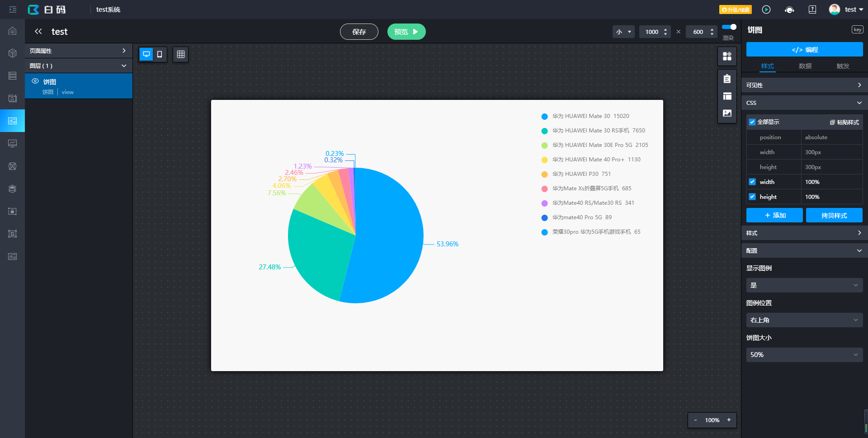Viewport: 868px width, 438px height.
Task: Open the help question mark icon
Action: point(812,9)
